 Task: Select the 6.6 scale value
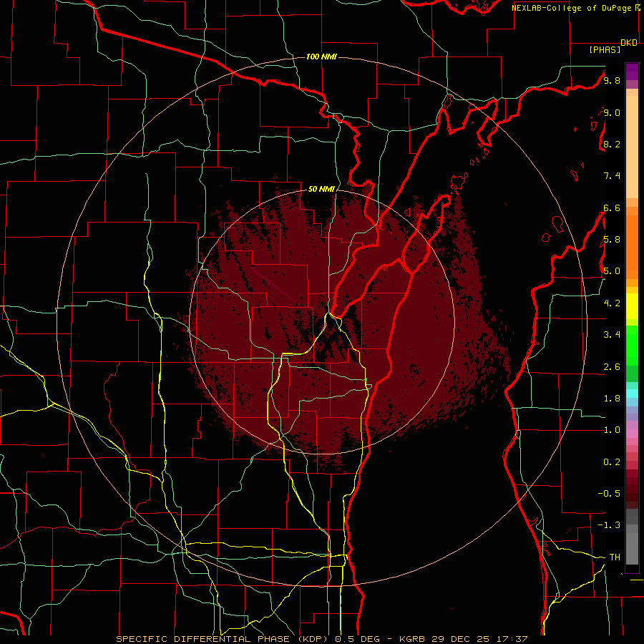click(612, 208)
